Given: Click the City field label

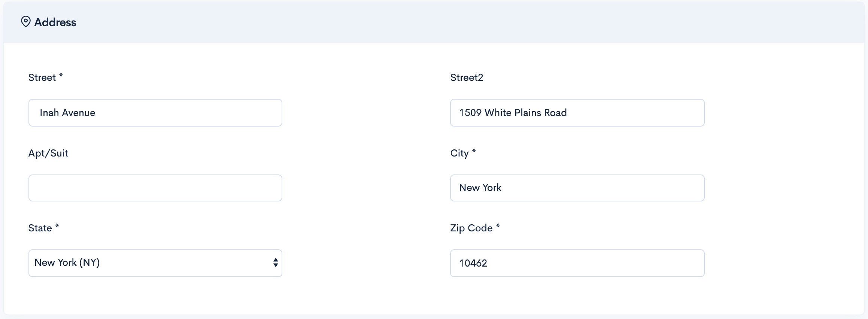Looking at the screenshot, I should (459, 153).
